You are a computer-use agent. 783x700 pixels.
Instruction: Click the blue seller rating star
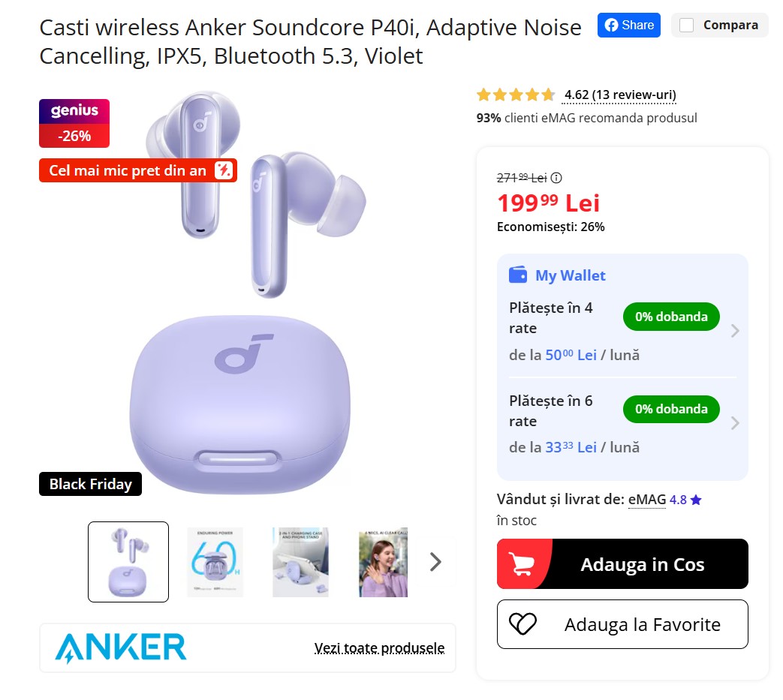(x=696, y=500)
